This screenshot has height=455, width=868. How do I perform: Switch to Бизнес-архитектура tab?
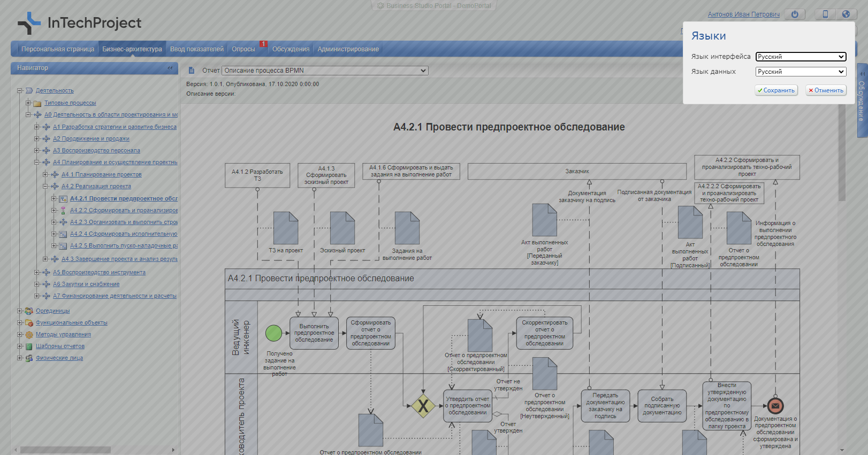point(132,49)
